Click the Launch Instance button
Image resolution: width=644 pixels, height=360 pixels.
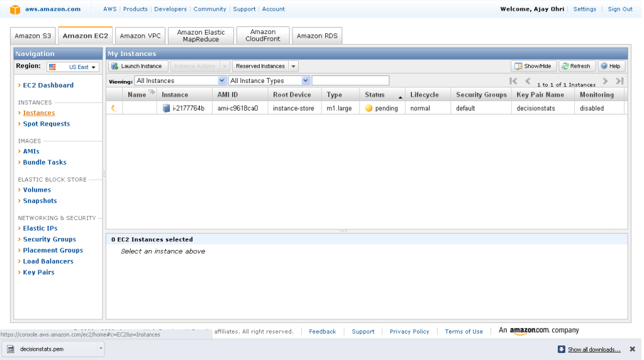(137, 66)
